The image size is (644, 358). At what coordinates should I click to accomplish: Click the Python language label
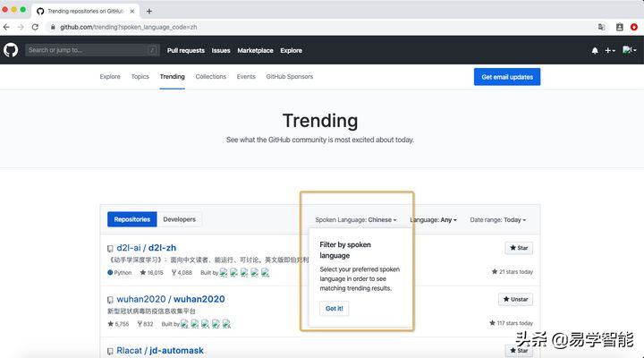click(120, 272)
